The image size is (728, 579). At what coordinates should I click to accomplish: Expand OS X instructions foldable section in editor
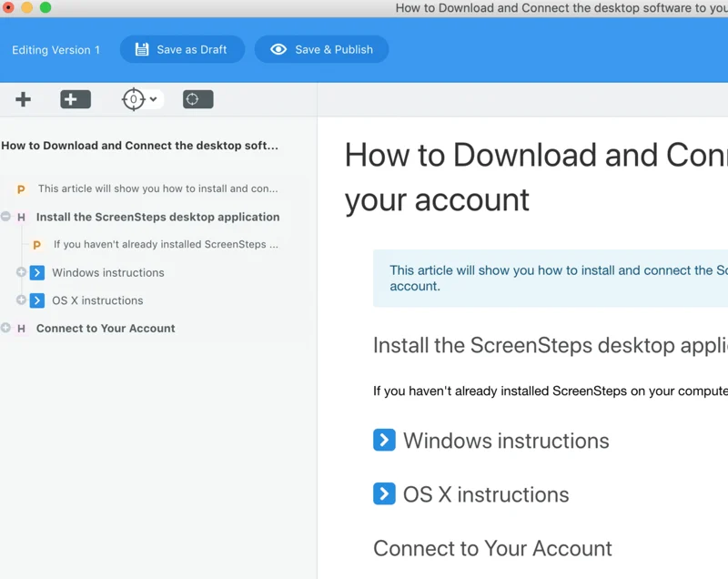[384, 493]
